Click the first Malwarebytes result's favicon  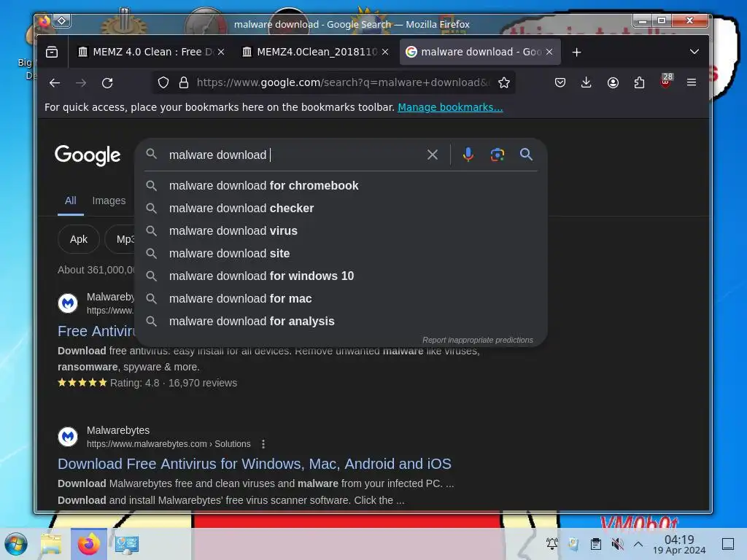(x=68, y=303)
